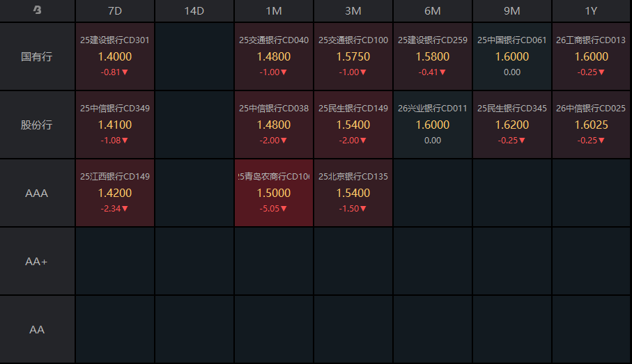The image size is (632, 364).
Task: Select the 7D tenor column header
Action: 115,10
